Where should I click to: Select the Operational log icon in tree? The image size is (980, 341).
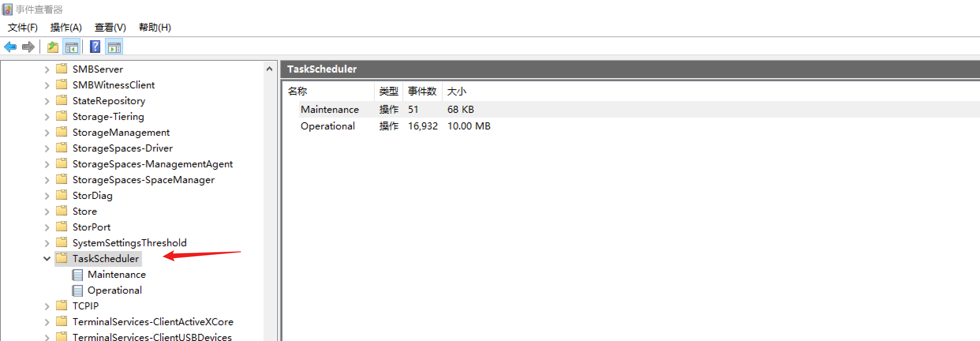coord(77,290)
